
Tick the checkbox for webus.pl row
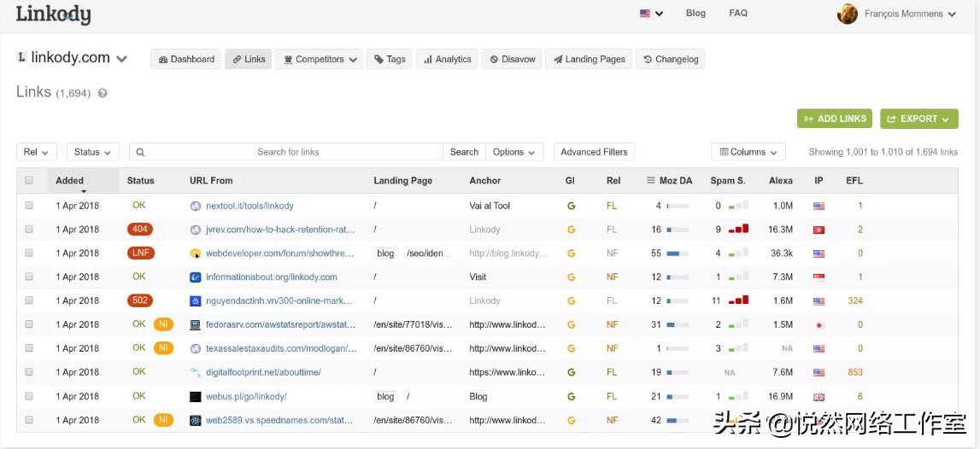pos(29,396)
